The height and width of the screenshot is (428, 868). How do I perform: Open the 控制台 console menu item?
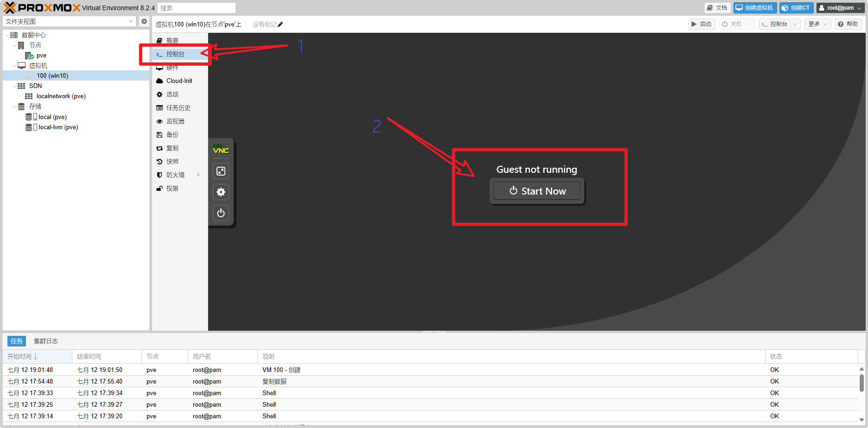[180, 54]
